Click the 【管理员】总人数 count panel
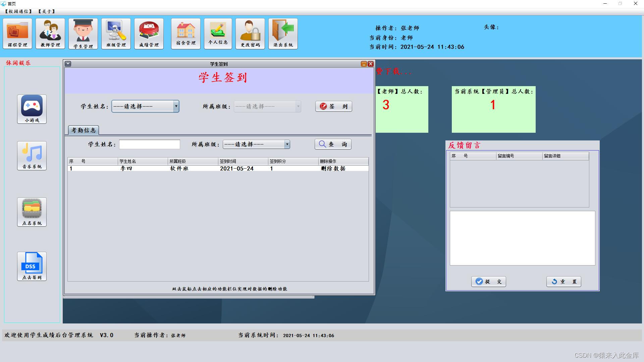The height and width of the screenshot is (362, 644). (x=493, y=109)
